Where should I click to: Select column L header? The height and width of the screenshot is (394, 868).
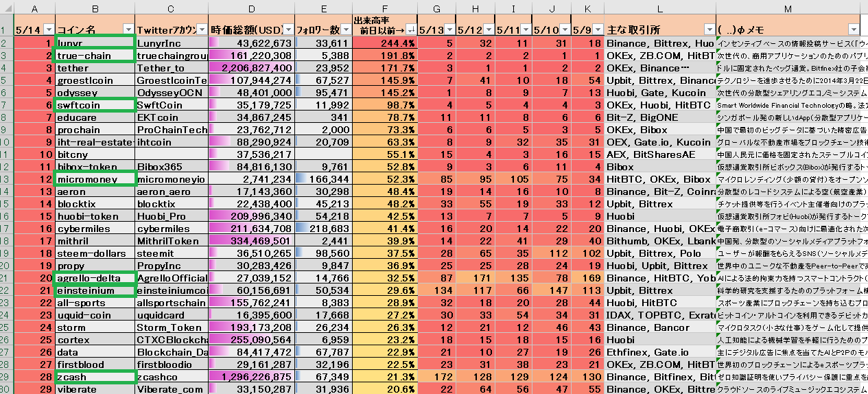(x=659, y=8)
